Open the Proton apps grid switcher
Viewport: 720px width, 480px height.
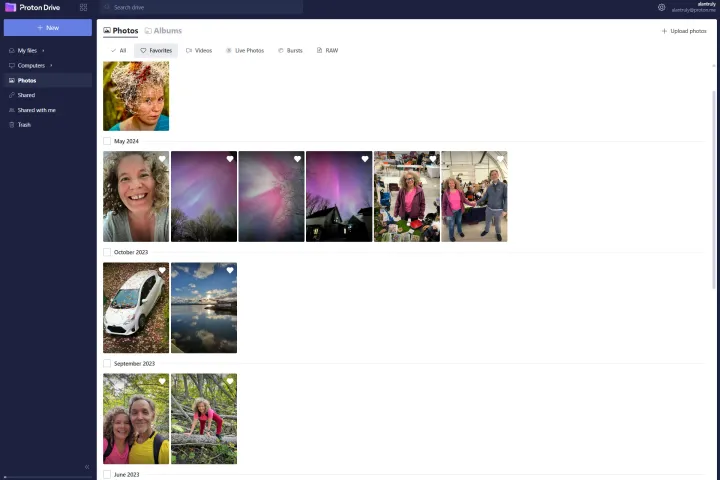[x=83, y=7]
